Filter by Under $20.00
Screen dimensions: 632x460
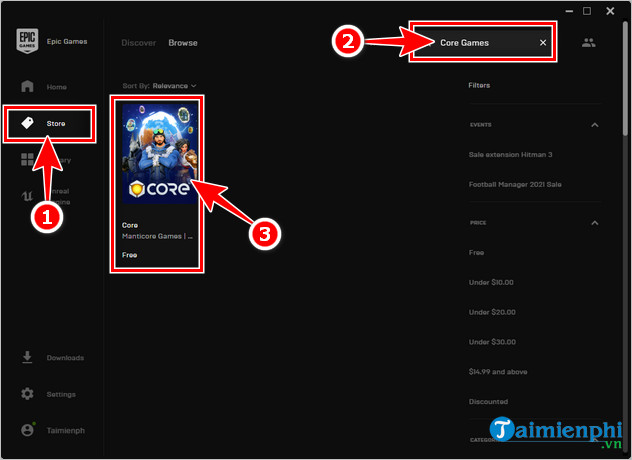coord(492,312)
